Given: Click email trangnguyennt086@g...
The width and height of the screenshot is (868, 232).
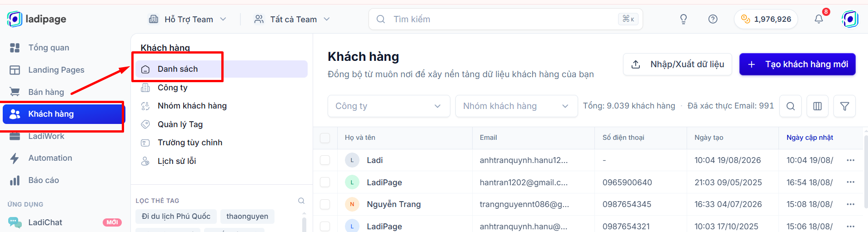Looking at the screenshot, I should coord(524,204).
